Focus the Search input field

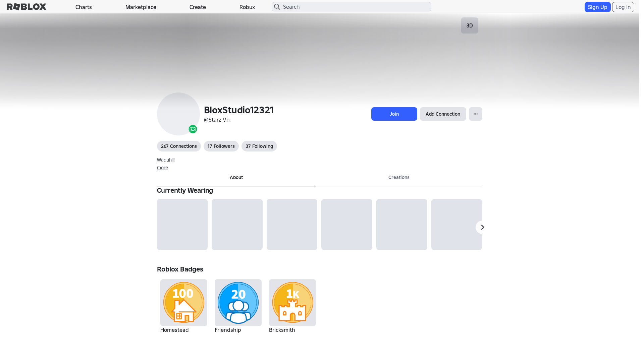tap(352, 7)
